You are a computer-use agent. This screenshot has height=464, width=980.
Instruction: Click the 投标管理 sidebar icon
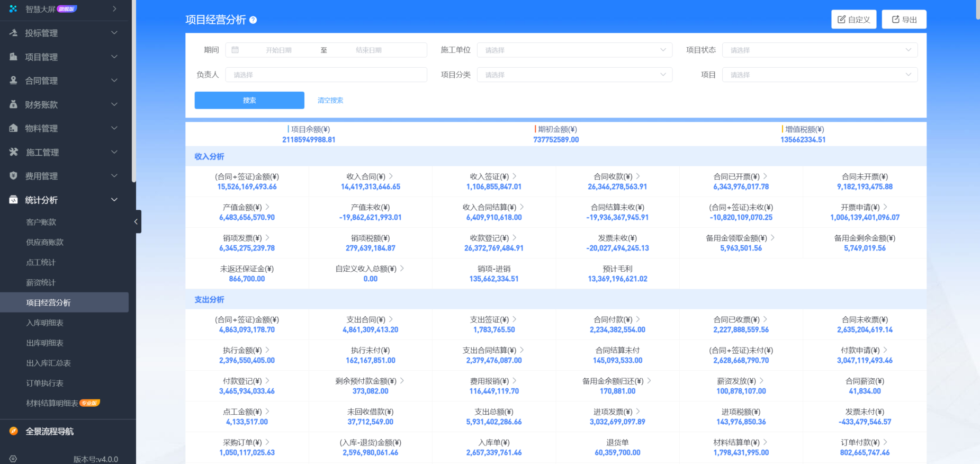click(14, 33)
